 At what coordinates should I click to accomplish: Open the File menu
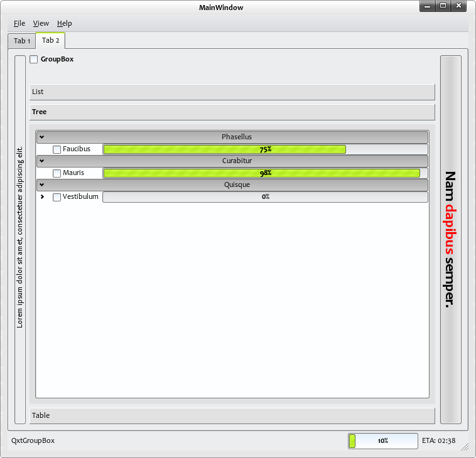point(19,23)
